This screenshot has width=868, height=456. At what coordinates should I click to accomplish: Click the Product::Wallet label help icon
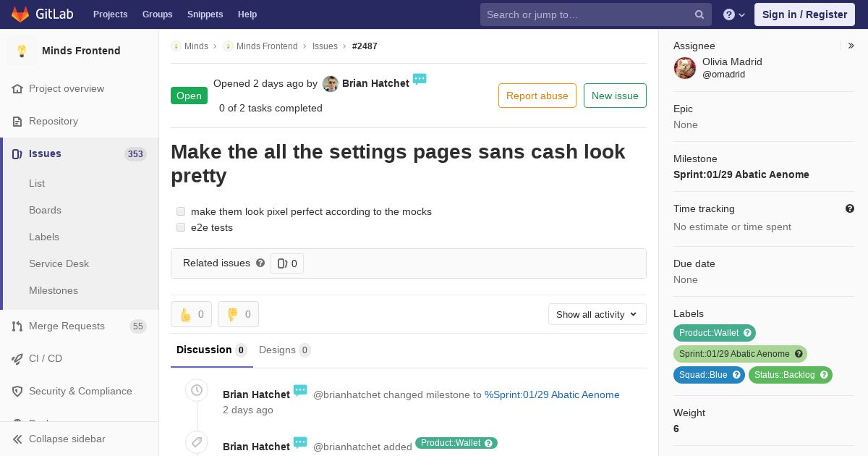[748, 333]
